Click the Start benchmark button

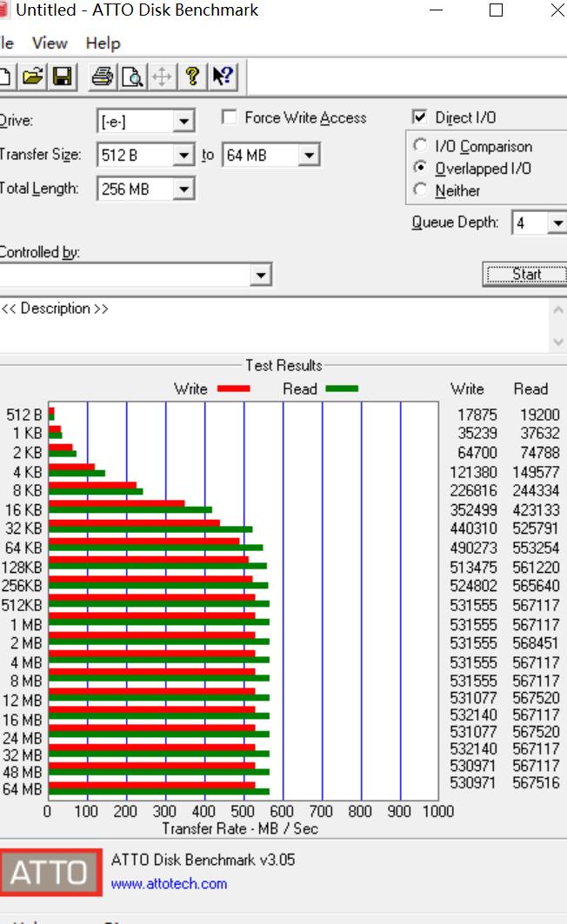(x=525, y=274)
